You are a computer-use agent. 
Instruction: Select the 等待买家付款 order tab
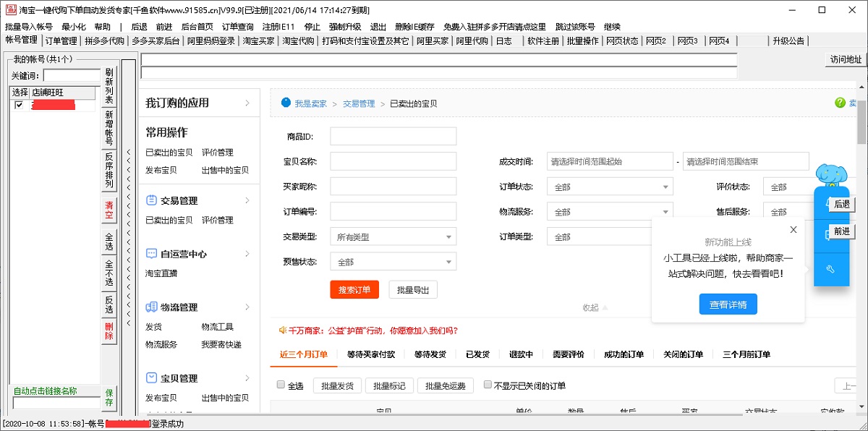371,354
